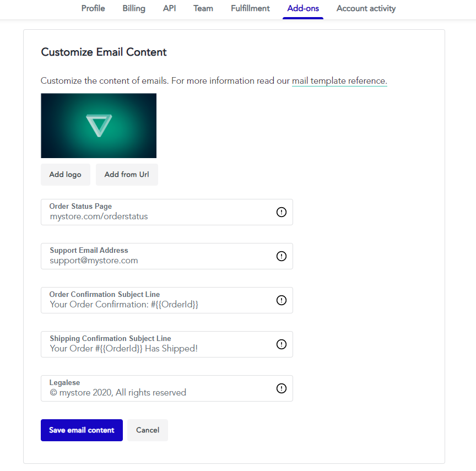Click the Add from Url button

click(x=127, y=174)
